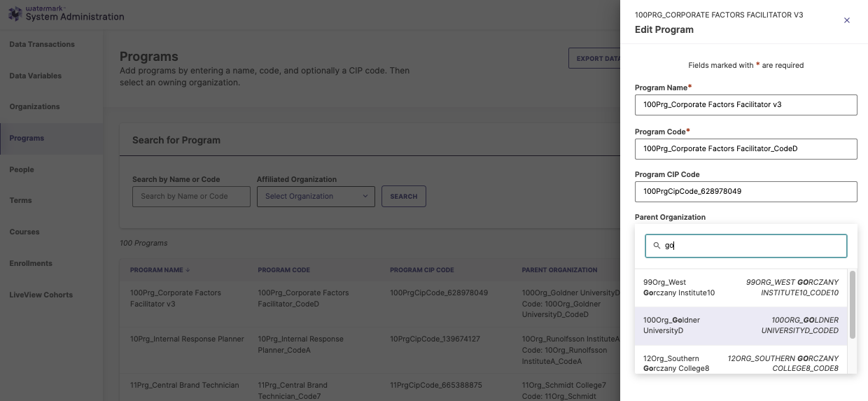Open the People section

point(52,169)
